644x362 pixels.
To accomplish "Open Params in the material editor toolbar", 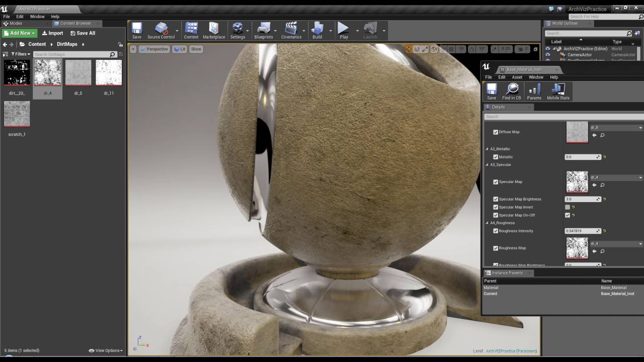I will click(x=534, y=92).
